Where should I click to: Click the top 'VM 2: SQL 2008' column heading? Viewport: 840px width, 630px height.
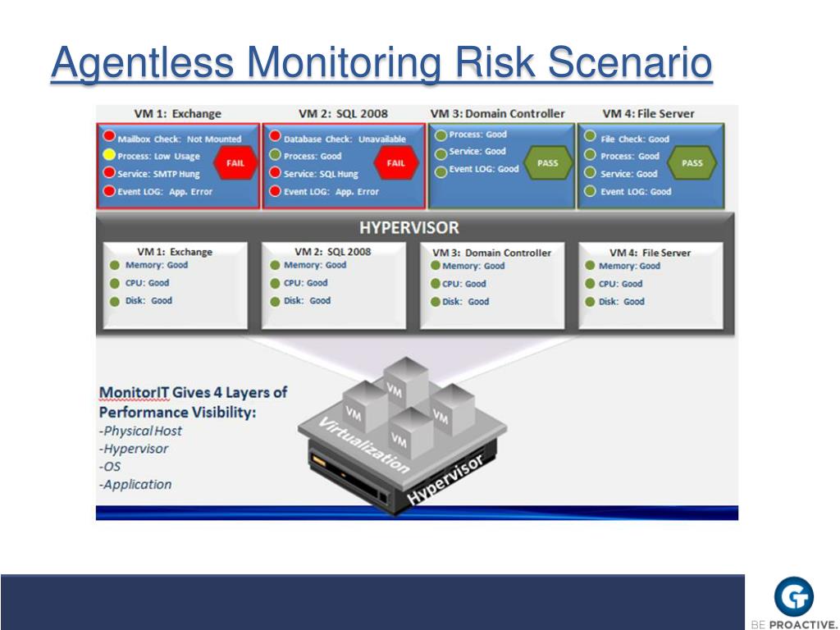343,113
